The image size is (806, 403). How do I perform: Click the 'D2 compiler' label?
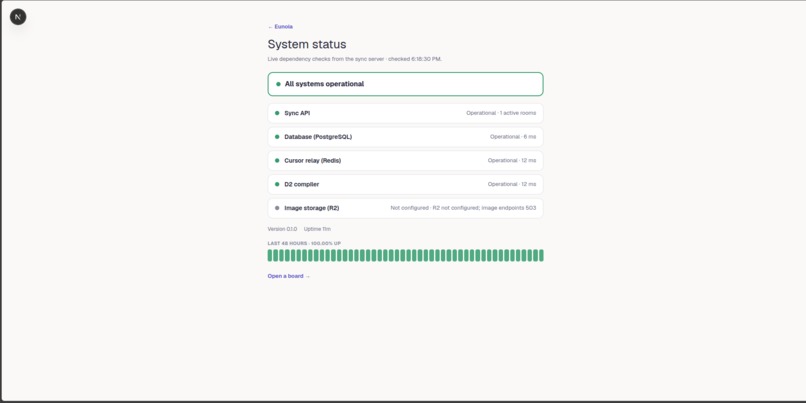point(302,184)
